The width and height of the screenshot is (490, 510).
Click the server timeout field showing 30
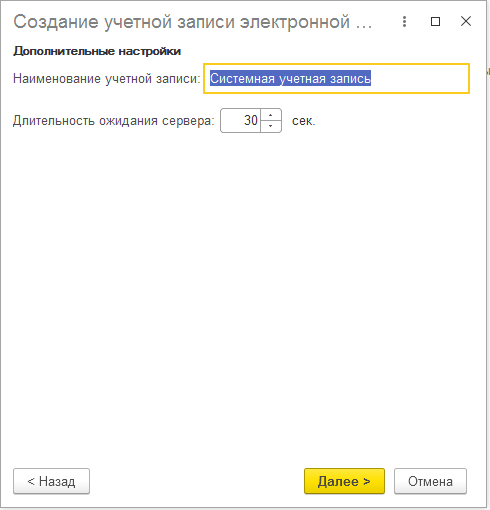coord(241,120)
